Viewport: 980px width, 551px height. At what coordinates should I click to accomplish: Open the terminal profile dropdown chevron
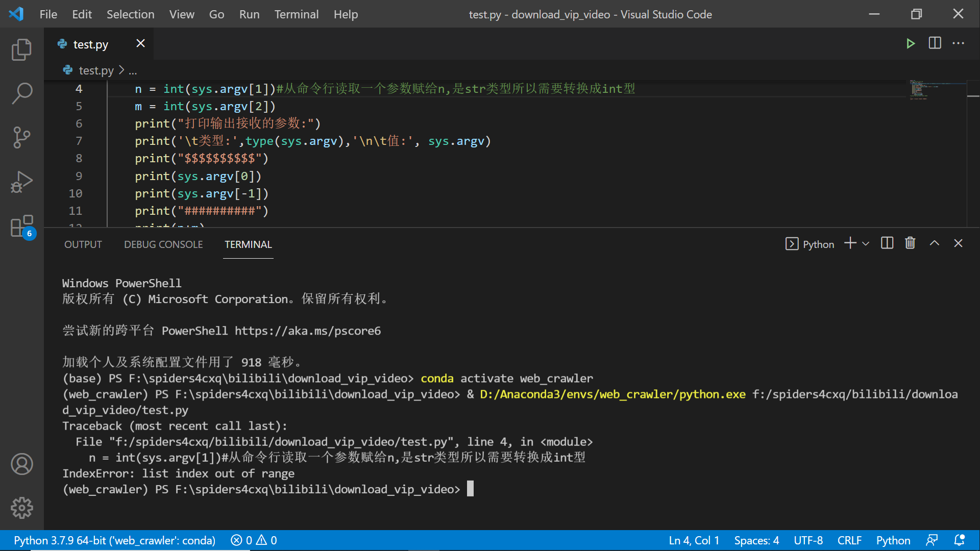[866, 243]
